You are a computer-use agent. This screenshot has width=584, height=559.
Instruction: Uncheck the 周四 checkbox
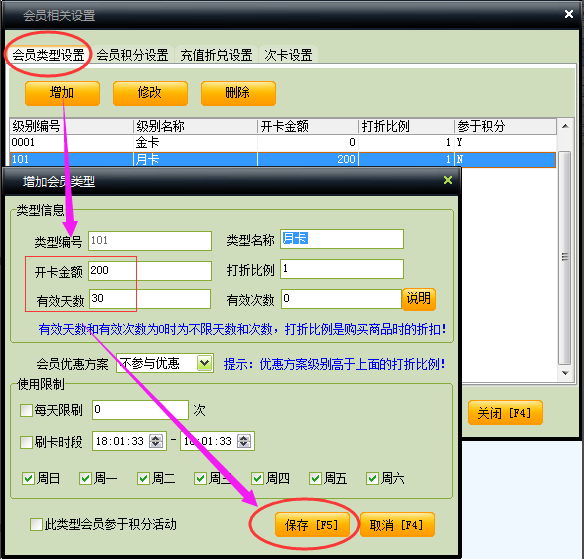tap(258, 479)
